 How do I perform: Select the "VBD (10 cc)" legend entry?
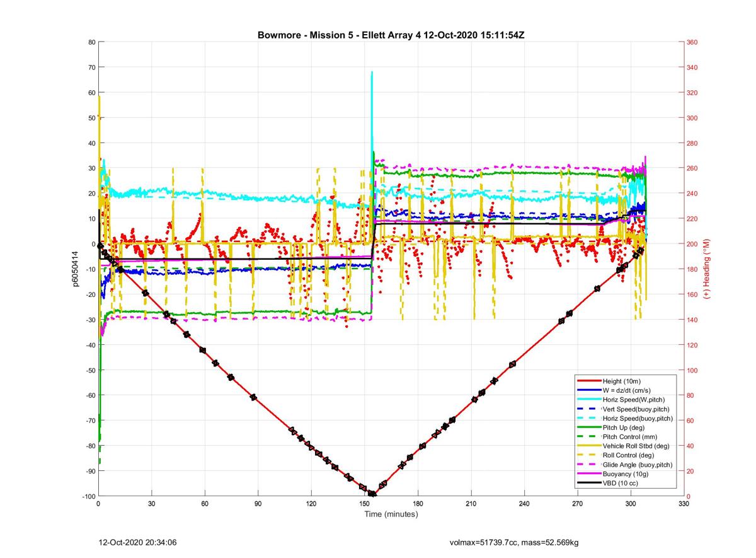click(626, 482)
